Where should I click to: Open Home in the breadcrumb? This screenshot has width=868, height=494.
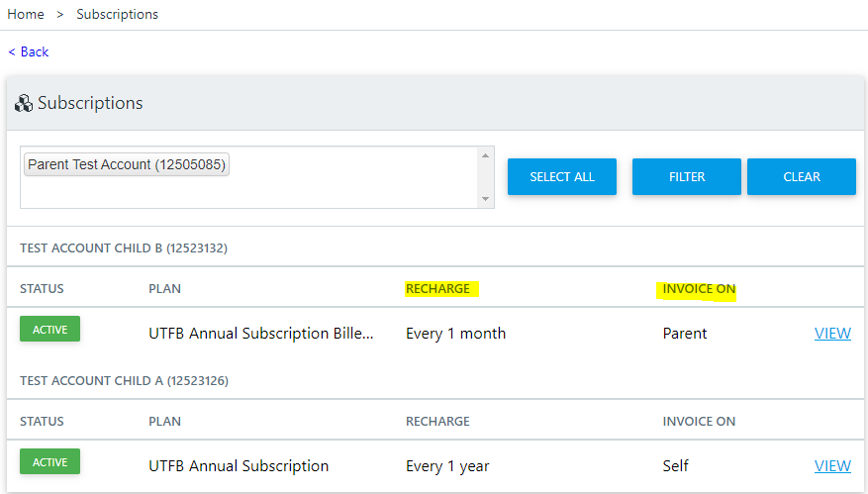(26, 15)
